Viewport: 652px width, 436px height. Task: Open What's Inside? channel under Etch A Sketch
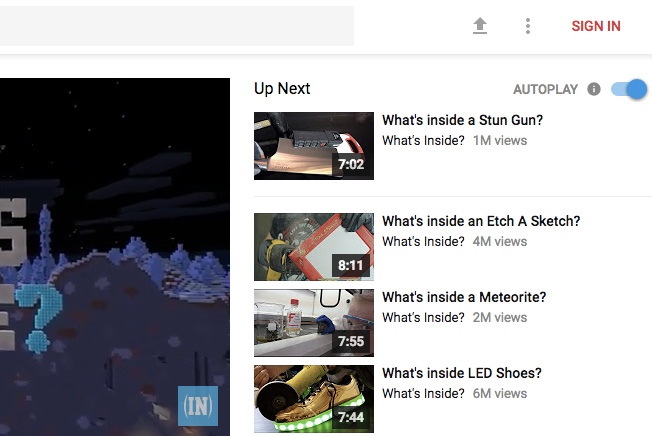pos(423,241)
